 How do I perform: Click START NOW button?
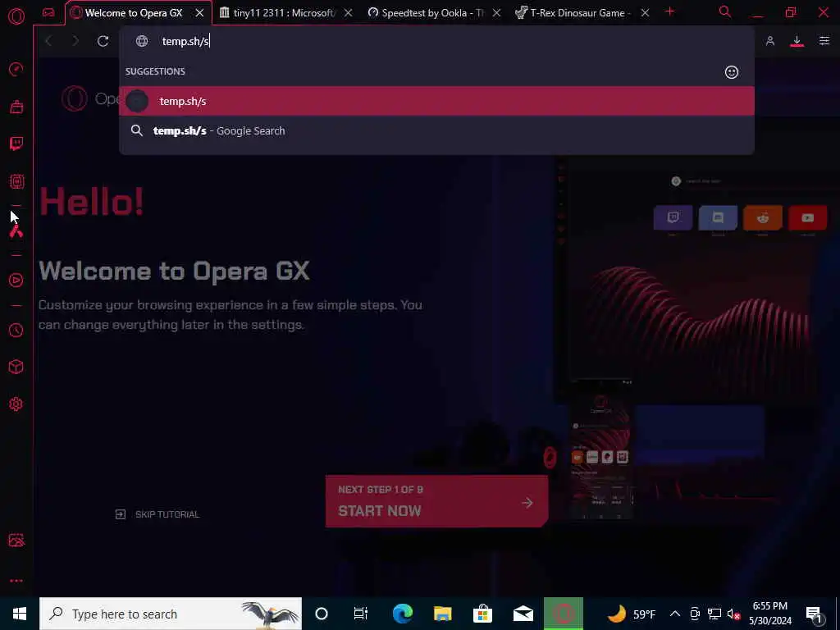point(436,501)
